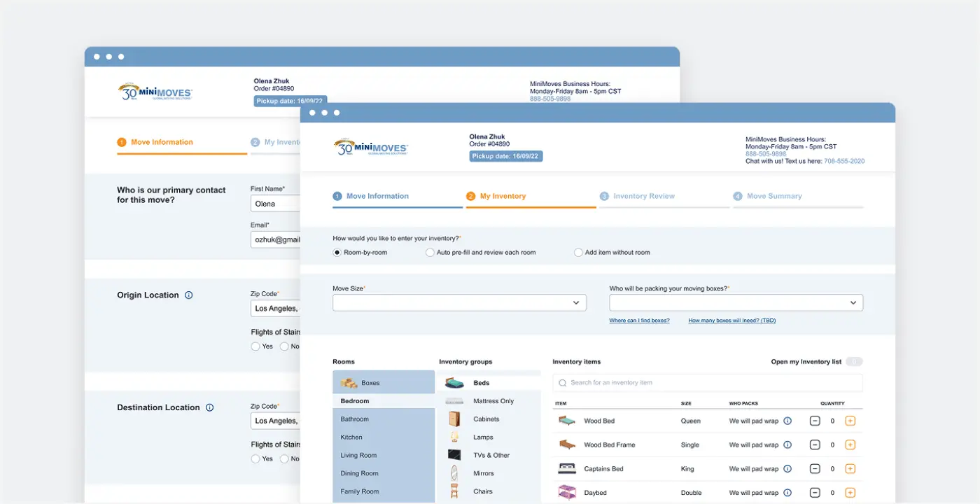
Task: Click the info icon beside Origin Location
Action: point(188,295)
